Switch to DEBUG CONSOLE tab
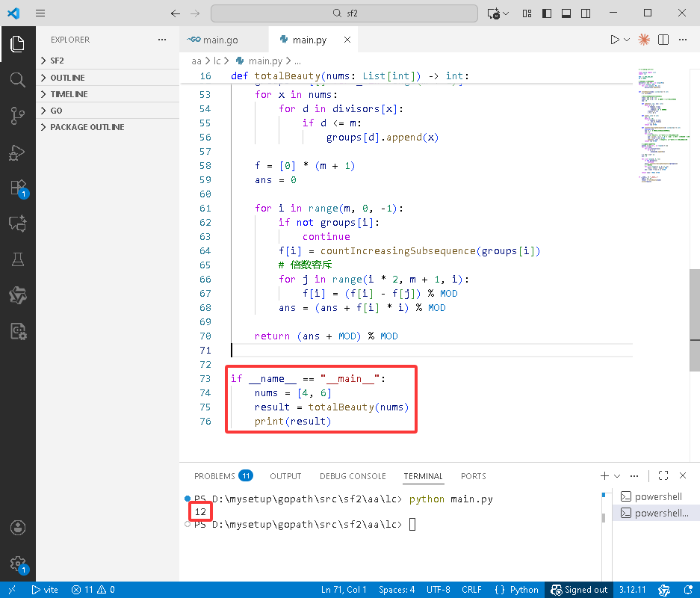Viewport: 700px width, 598px height. (353, 476)
